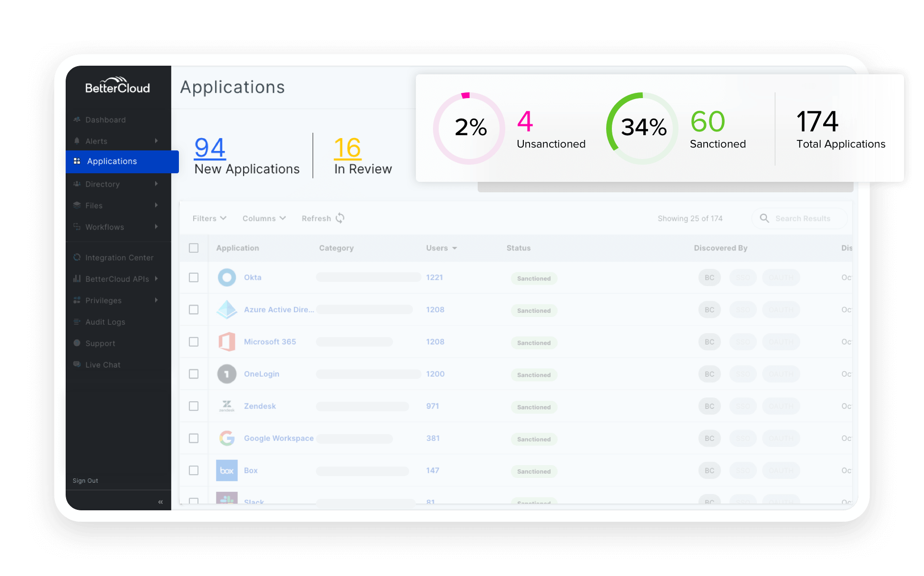Check the Okta row checkbox
Image resolution: width=924 pixels, height=576 pixels.
(x=194, y=278)
